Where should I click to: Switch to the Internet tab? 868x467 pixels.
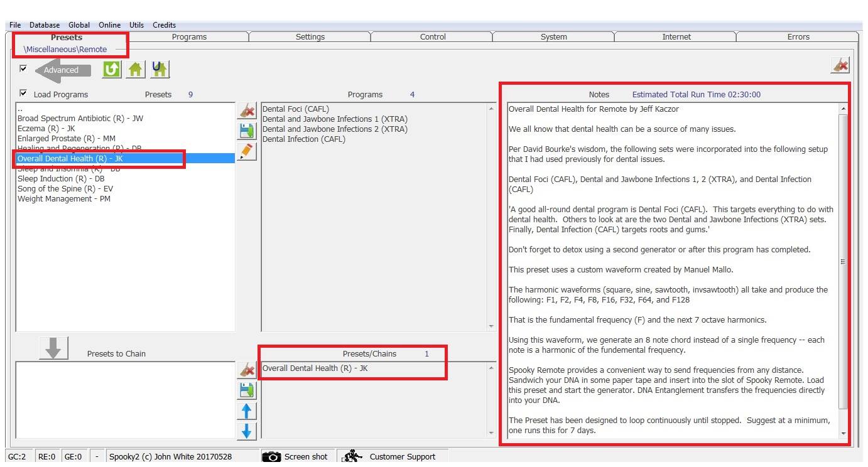pyautogui.click(x=676, y=37)
